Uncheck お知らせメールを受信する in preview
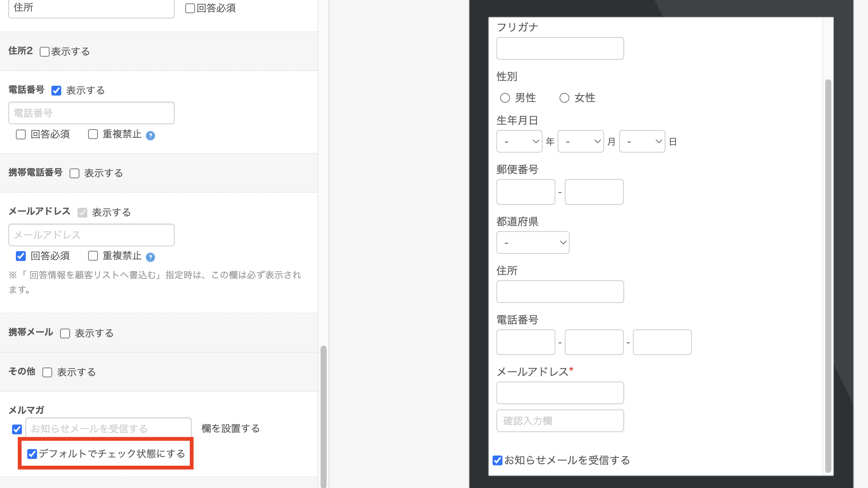Viewport: 868px width, 488px height. [498, 460]
